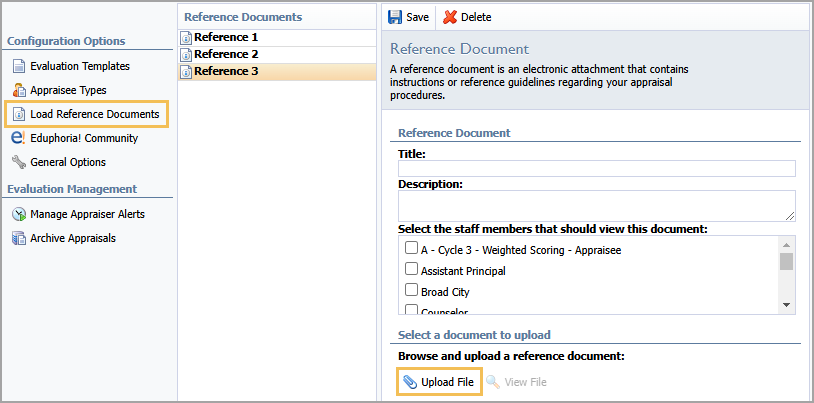This screenshot has width=814, height=403.
Task: Click the Appraisee Types icon
Action: pos(19,90)
